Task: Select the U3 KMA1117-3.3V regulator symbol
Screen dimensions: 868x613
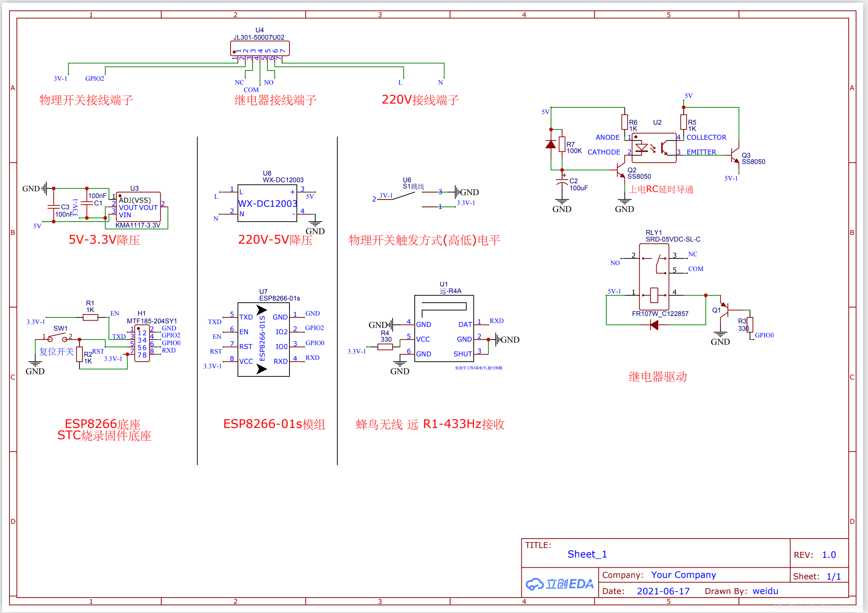Action: 138,207
